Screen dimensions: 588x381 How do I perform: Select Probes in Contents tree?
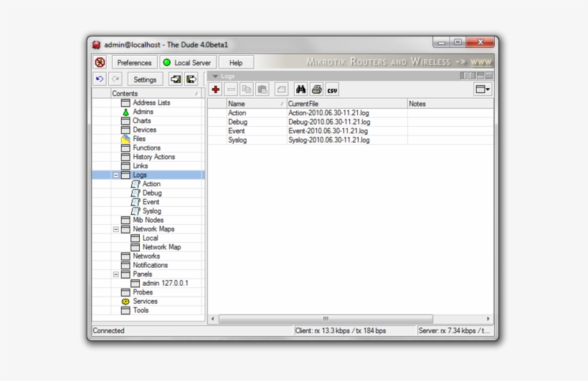click(x=143, y=292)
